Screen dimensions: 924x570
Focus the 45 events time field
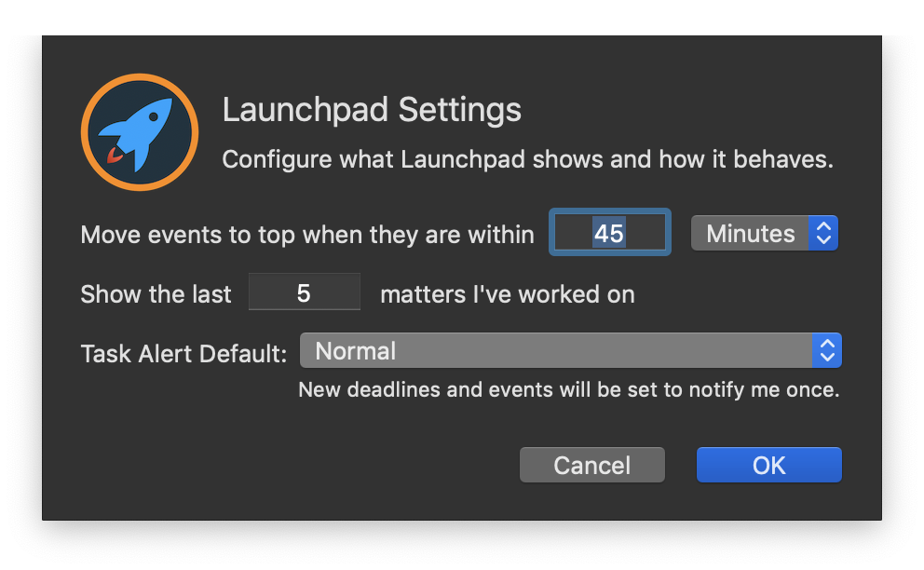(x=610, y=233)
